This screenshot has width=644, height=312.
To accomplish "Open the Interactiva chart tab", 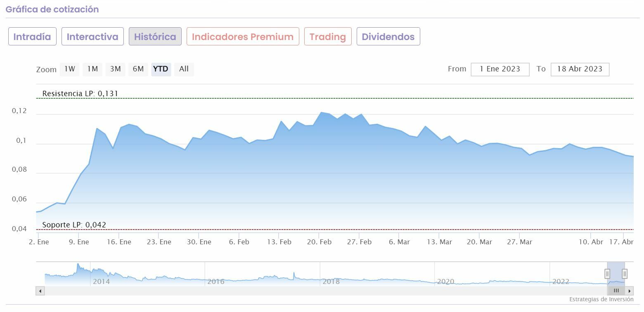I will pyautogui.click(x=92, y=37).
